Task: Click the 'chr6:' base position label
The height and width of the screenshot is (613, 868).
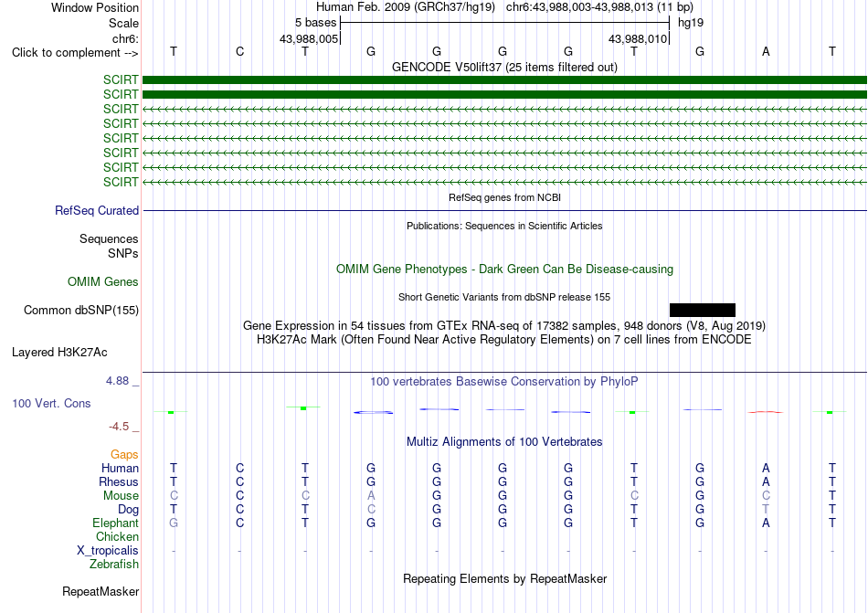Action: click(125, 38)
